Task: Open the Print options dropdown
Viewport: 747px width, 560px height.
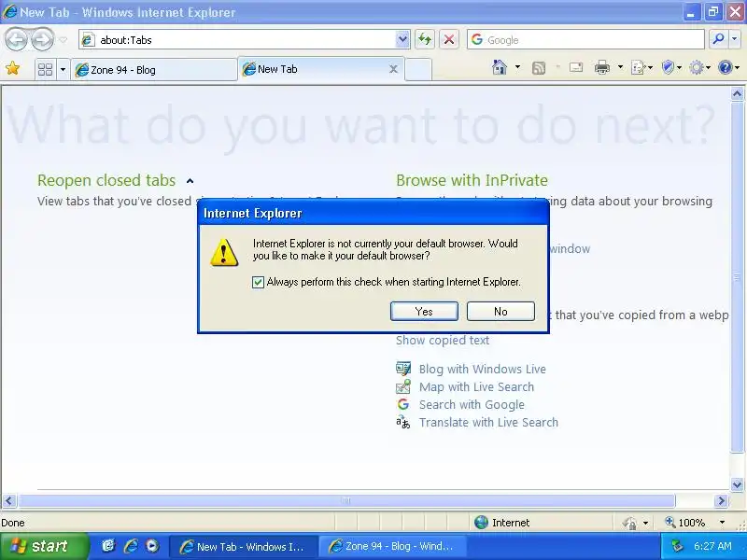Action: click(620, 67)
